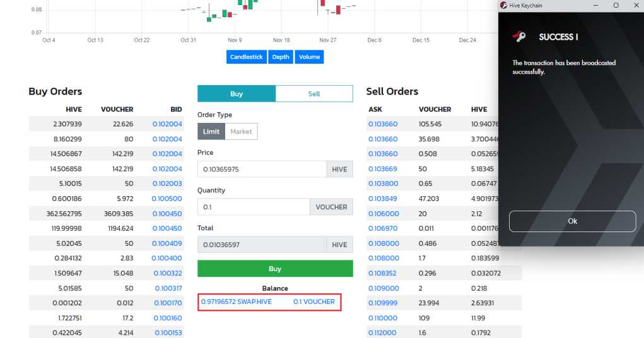The image size is (644, 338).
Task: Switch chart to Depth view
Action: pos(281,57)
